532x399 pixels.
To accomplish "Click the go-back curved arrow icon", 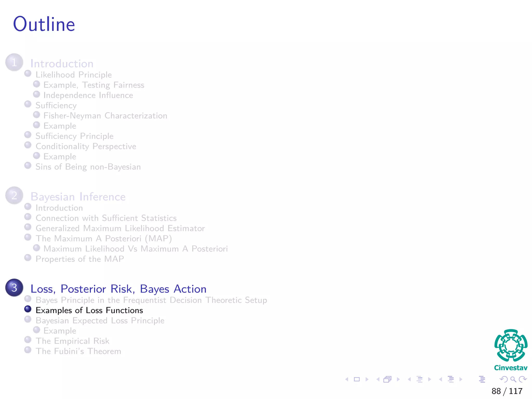I will tap(504, 379).
